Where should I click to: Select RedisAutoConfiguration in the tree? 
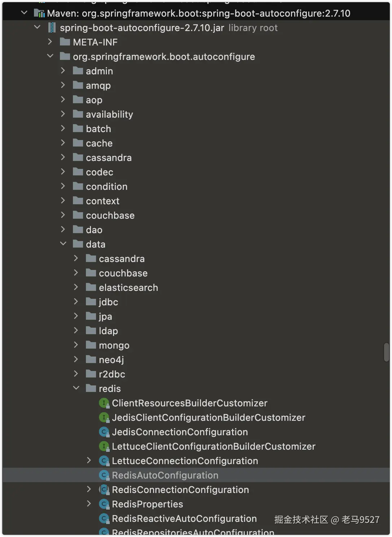tap(165, 475)
